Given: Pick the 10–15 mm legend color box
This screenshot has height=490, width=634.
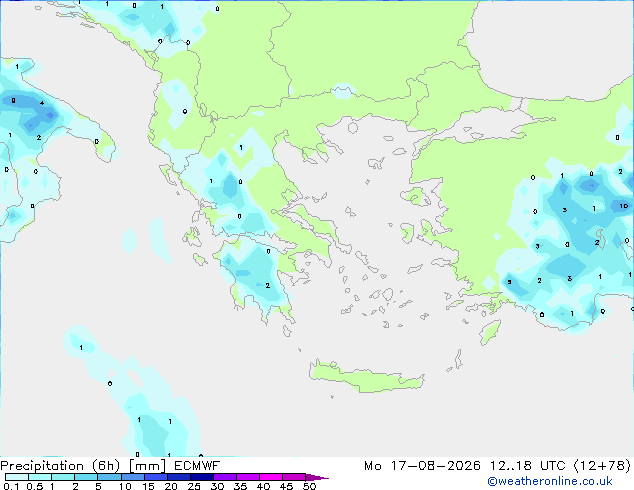Looking at the screenshot, I should tap(133, 477).
